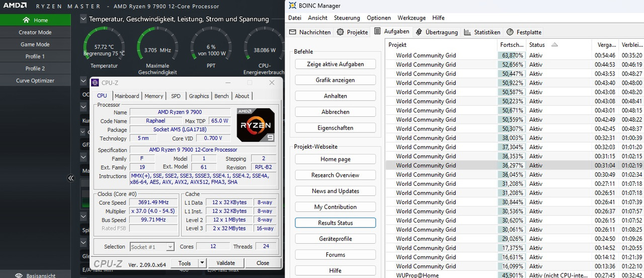Click the CPU-Z title bar icon
This screenshot has width=644, height=278.
[x=95, y=83]
